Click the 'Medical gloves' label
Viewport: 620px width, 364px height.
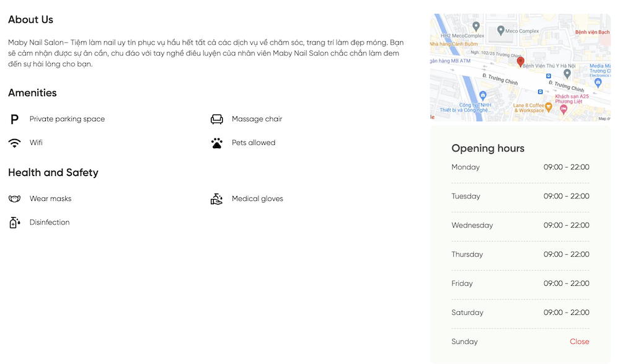(x=257, y=198)
